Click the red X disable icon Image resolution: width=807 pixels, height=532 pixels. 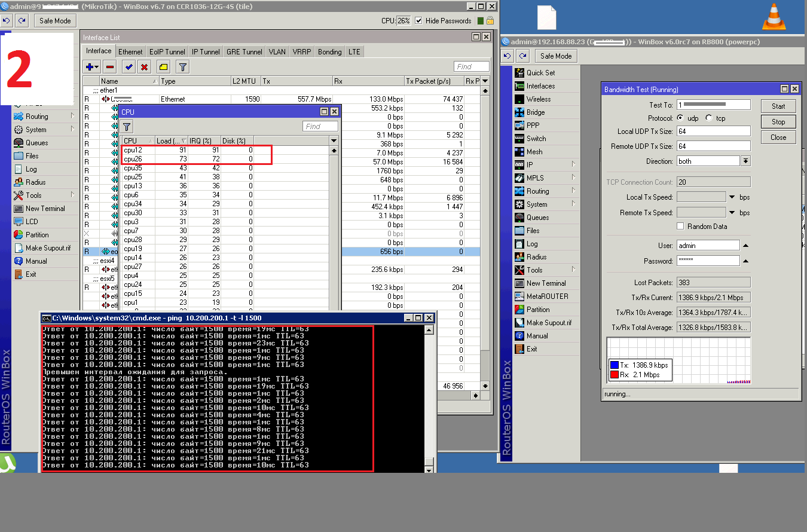pos(144,67)
